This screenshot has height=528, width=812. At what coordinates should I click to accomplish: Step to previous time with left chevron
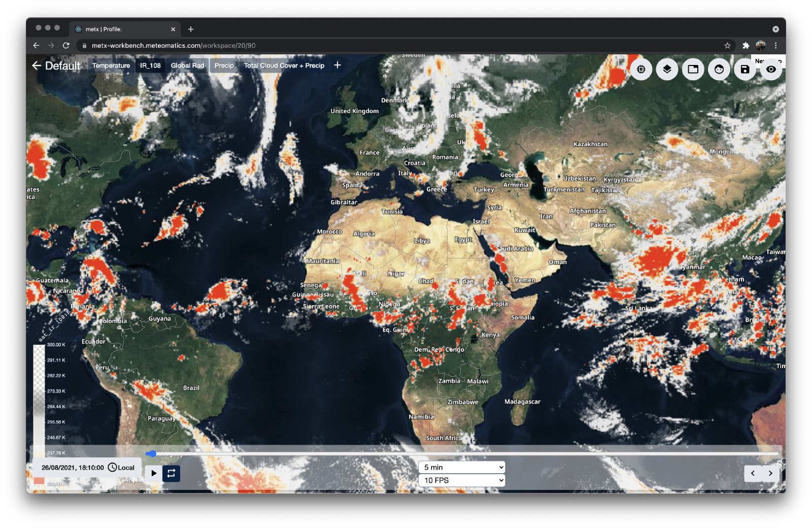click(753, 473)
